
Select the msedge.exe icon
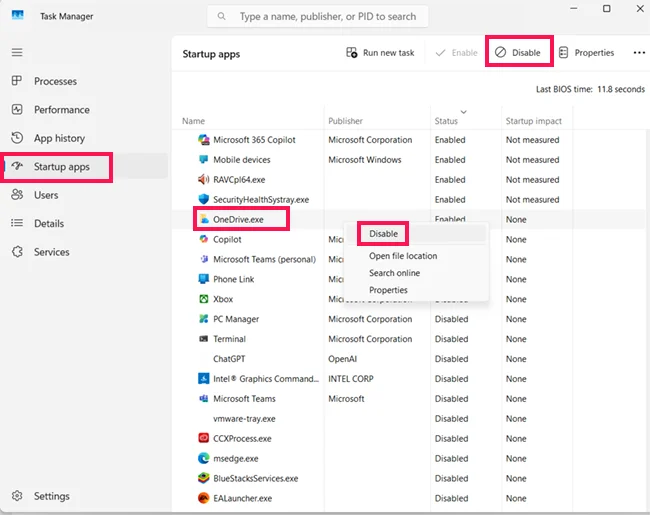click(x=204, y=458)
